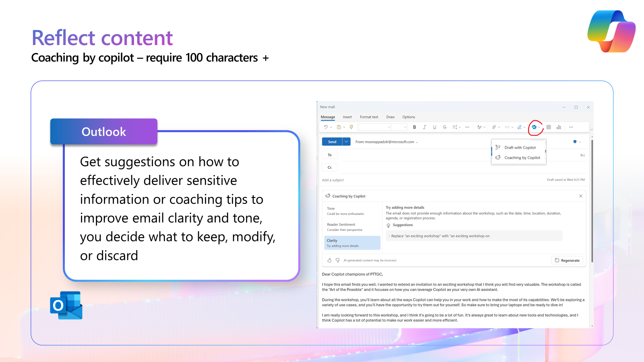Expand the From address chevron
The height and width of the screenshot is (362, 644).
point(417,142)
